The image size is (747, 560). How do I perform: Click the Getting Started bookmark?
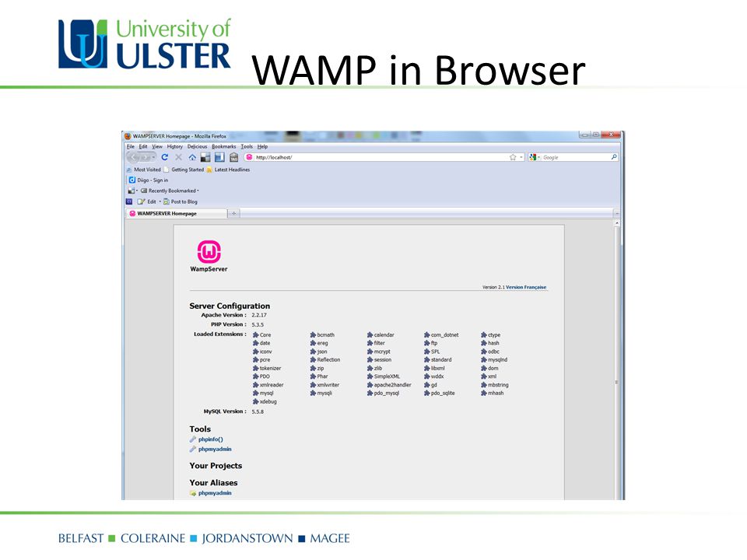(184, 170)
